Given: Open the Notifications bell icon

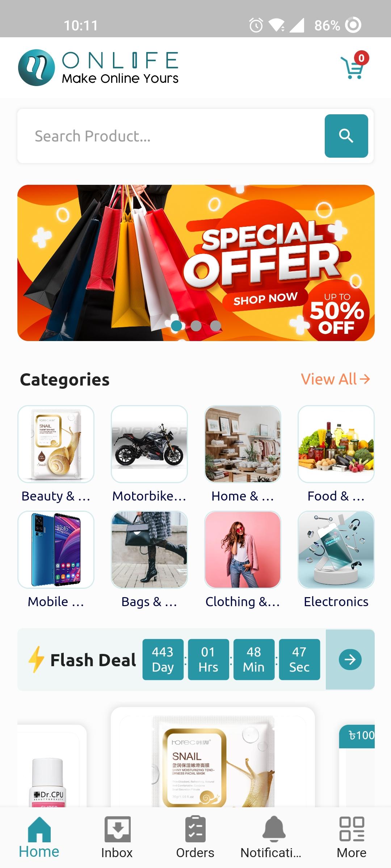Looking at the screenshot, I should pyautogui.click(x=274, y=829).
